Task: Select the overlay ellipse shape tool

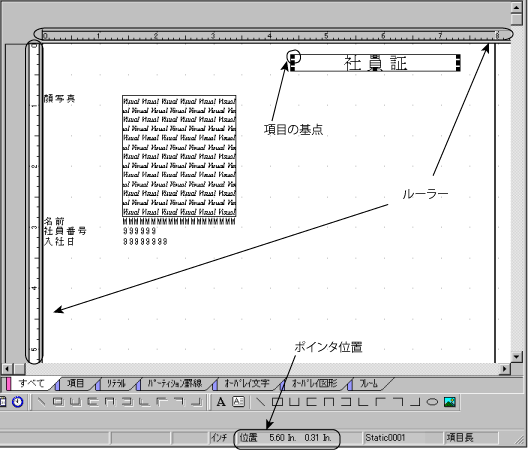Action: tap(432, 402)
